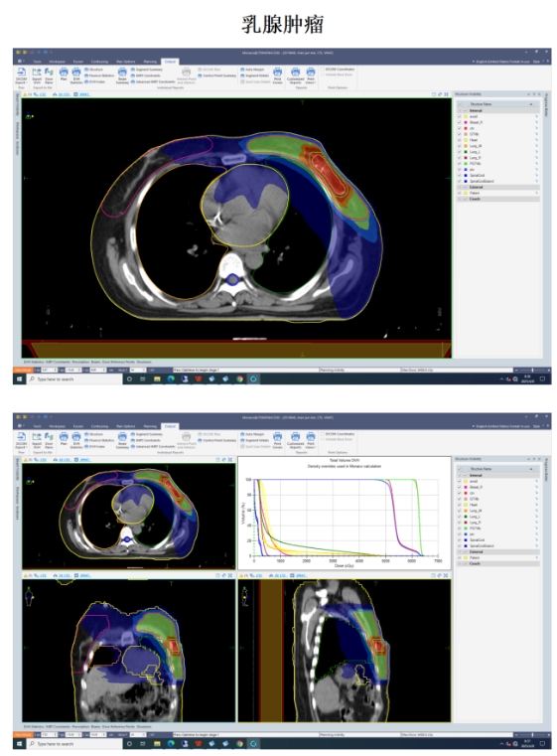Open DVH Statistics report in upper window

coord(76,76)
